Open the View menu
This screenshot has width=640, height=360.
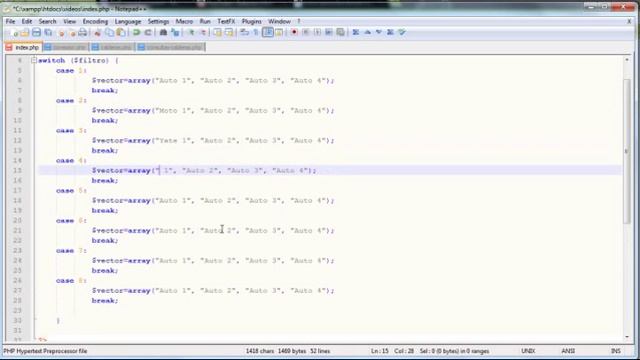pyautogui.click(x=69, y=21)
